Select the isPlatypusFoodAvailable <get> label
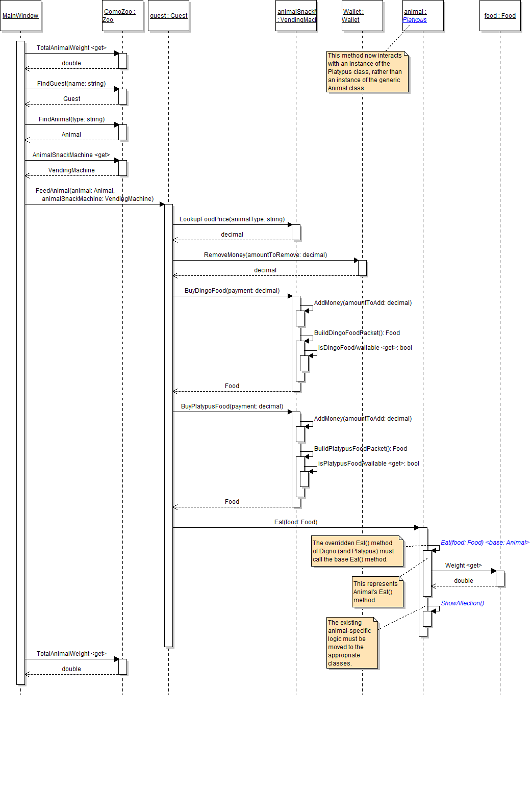532x794 pixels. point(368,464)
